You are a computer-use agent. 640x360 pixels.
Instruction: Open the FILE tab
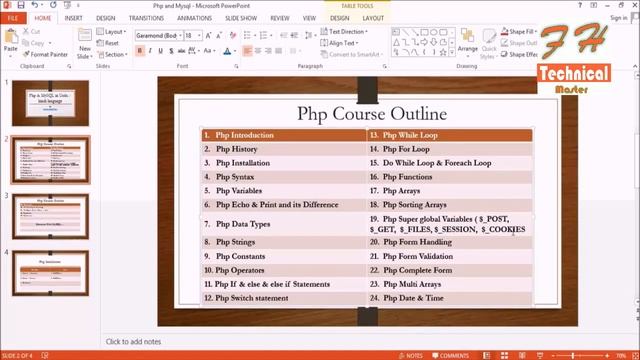[x=13, y=18]
